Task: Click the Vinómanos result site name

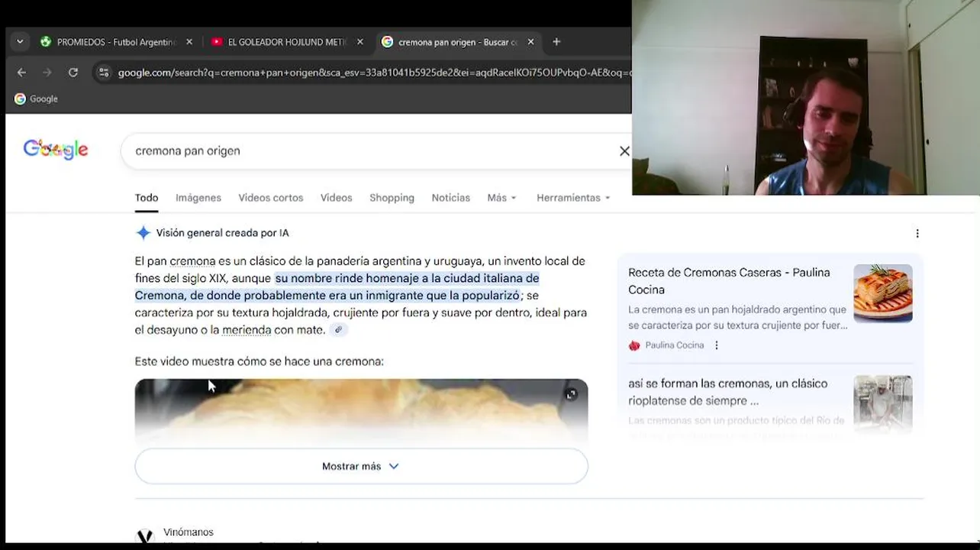Action: tap(189, 532)
